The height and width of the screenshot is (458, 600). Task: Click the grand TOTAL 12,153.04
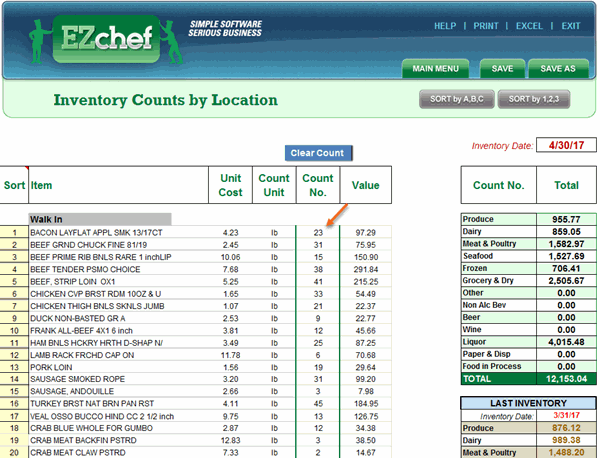click(x=566, y=379)
